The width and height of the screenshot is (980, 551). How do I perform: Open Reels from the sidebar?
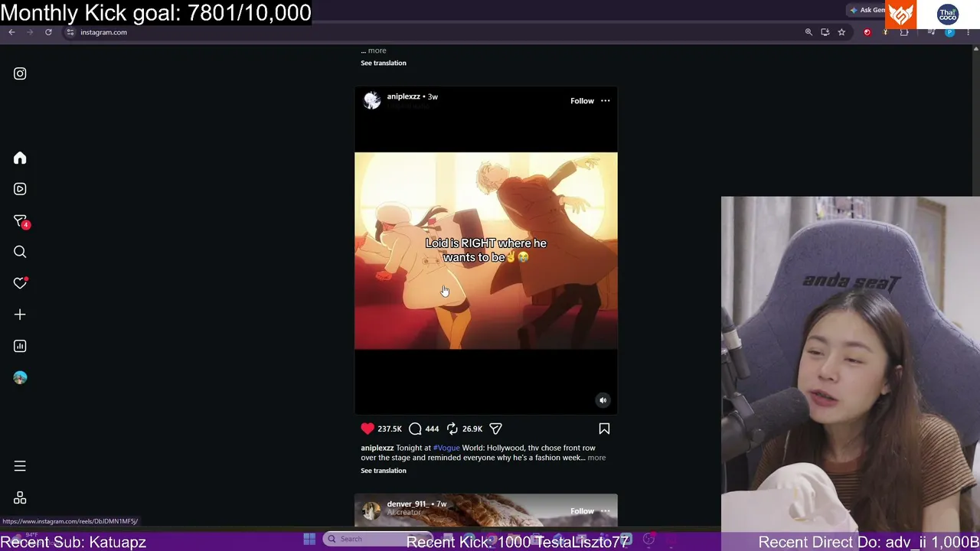click(20, 189)
